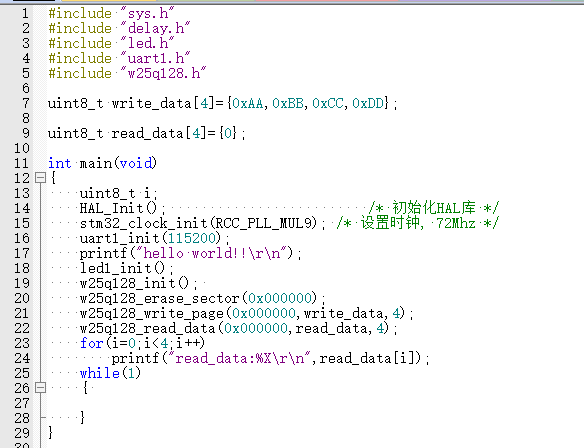
Task: Click on int main(void) line
Action: point(102,163)
